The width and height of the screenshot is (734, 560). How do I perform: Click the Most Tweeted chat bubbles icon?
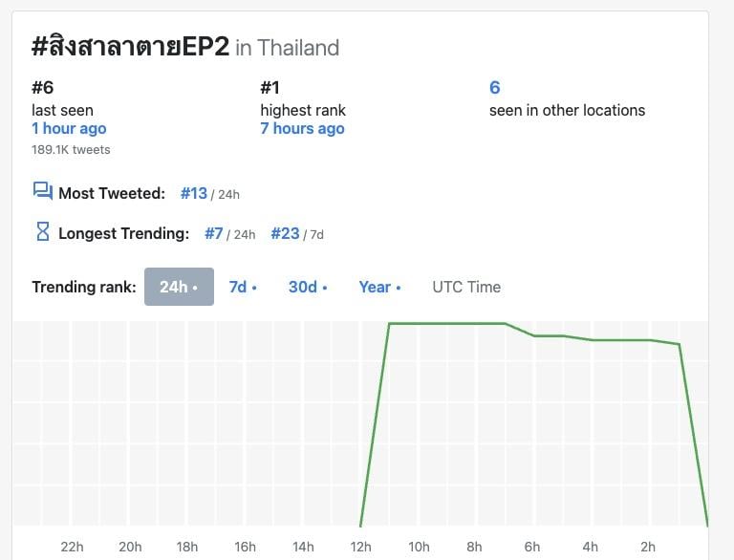42,192
